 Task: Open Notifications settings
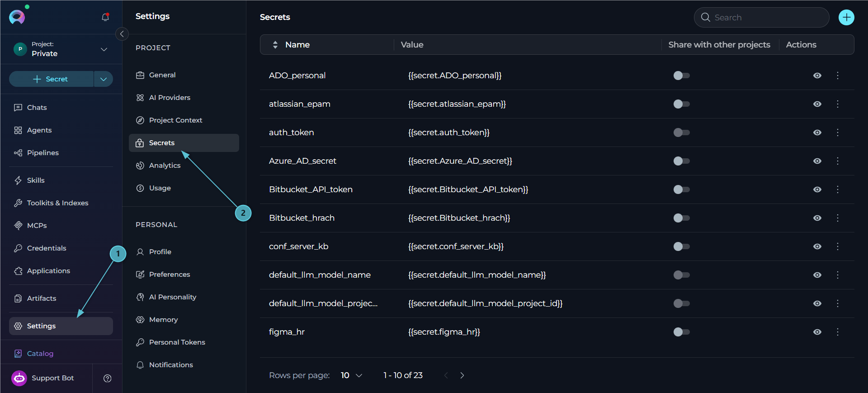point(184,365)
